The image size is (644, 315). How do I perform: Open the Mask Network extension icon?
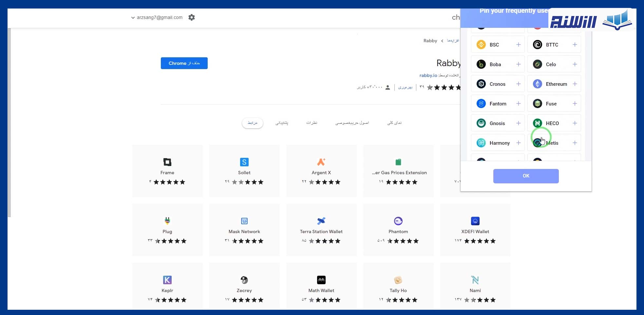pyautogui.click(x=244, y=221)
